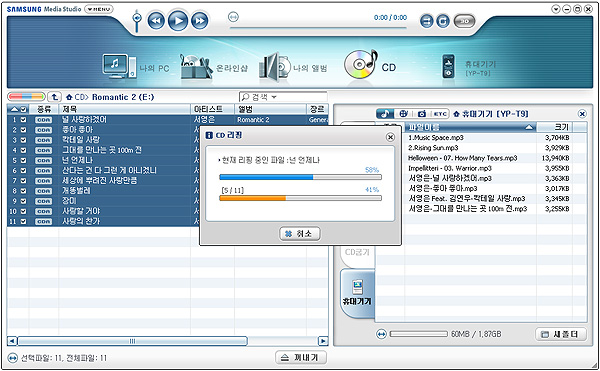Open the 온라인샵 toolbox icon

pos(196,67)
